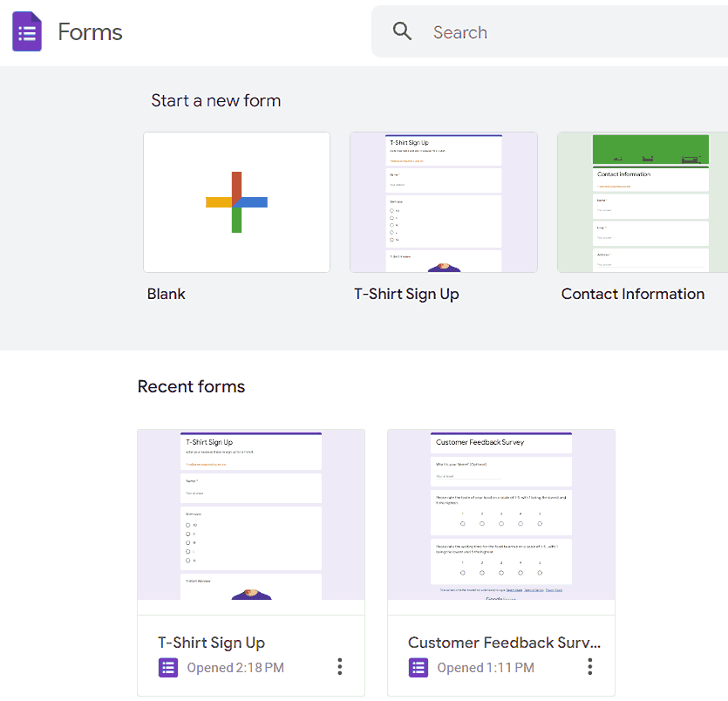Click the Blank template label
The width and height of the screenshot is (728, 701).
click(167, 294)
